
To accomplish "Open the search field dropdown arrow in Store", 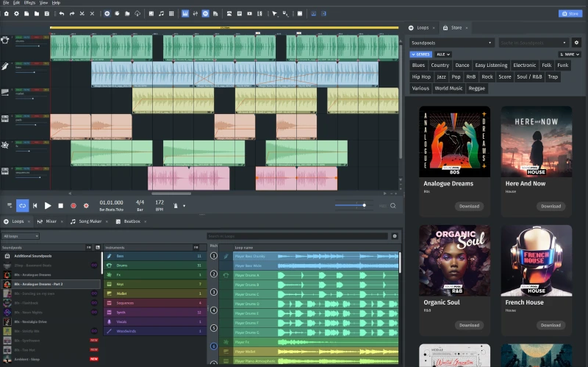I will coord(564,43).
